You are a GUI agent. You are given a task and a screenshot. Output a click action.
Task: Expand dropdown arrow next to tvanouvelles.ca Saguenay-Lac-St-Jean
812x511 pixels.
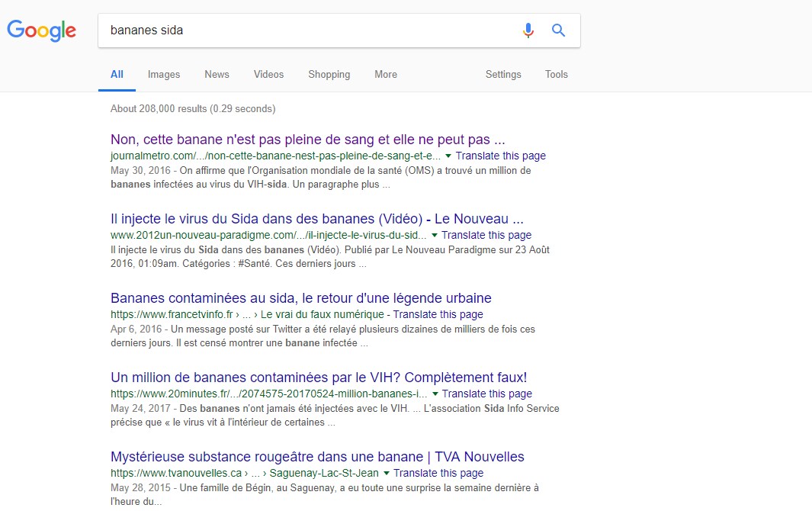(x=386, y=473)
